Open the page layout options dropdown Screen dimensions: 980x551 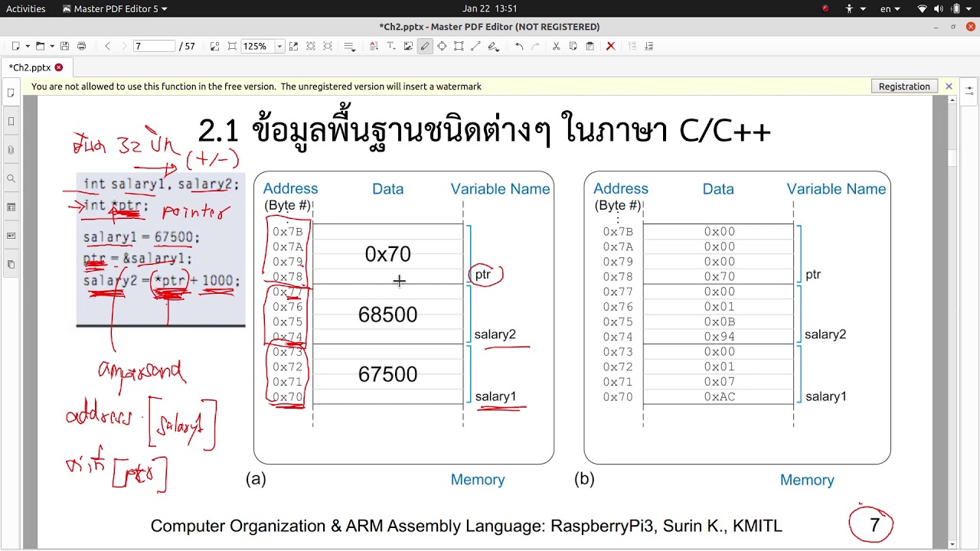tap(350, 46)
